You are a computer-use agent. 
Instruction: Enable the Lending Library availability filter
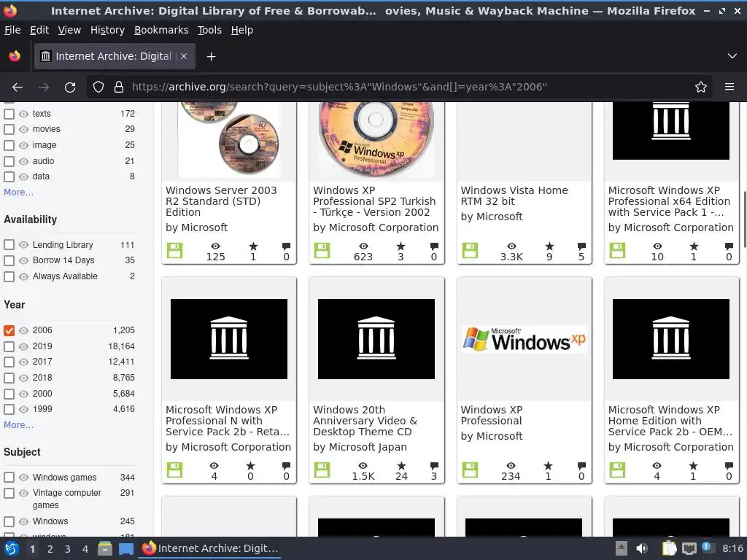tap(9, 245)
